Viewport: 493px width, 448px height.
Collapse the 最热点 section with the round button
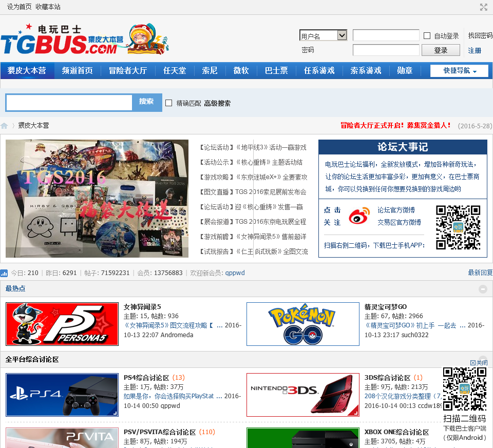[483, 289]
